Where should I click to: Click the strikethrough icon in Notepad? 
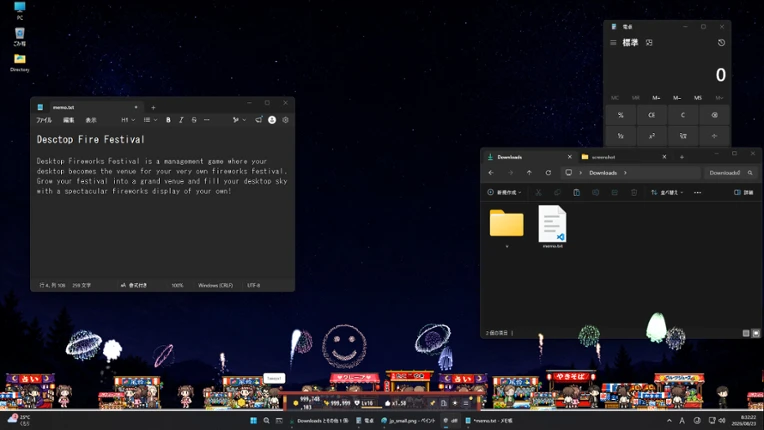pos(194,120)
